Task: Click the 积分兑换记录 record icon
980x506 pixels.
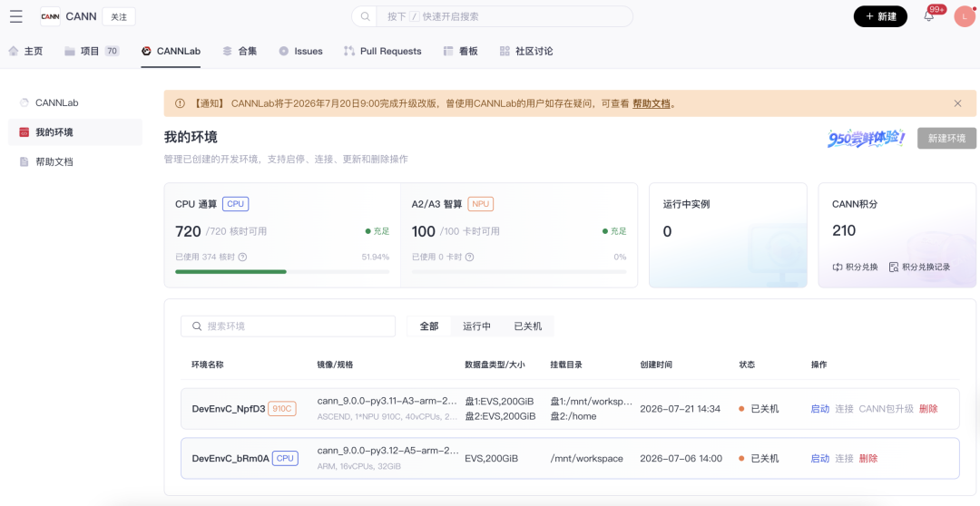Action: [x=894, y=267]
